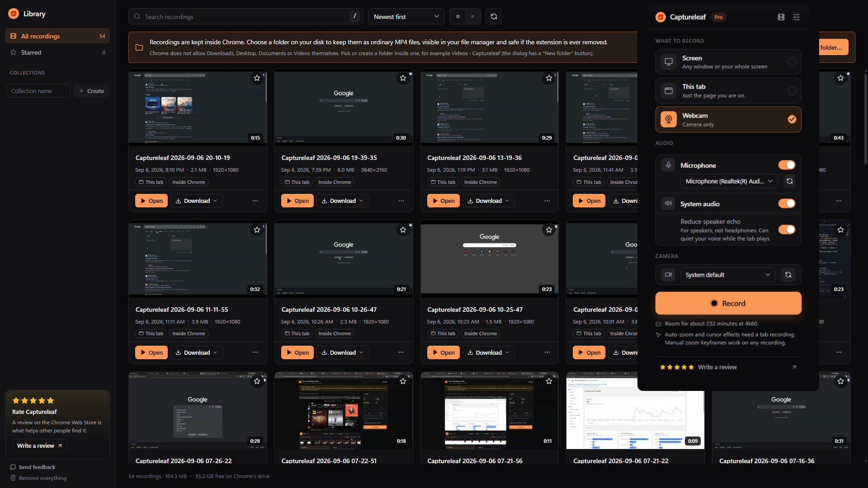Star the Captureleaf 2026-09-06 13-19-36 recording
868x488 pixels.
(549, 78)
